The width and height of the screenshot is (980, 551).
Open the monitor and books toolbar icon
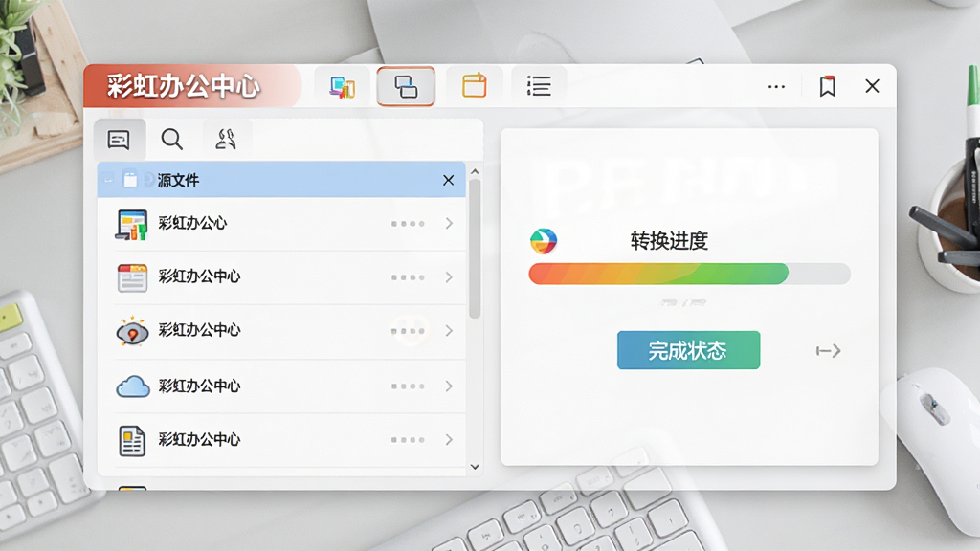click(x=342, y=86)
